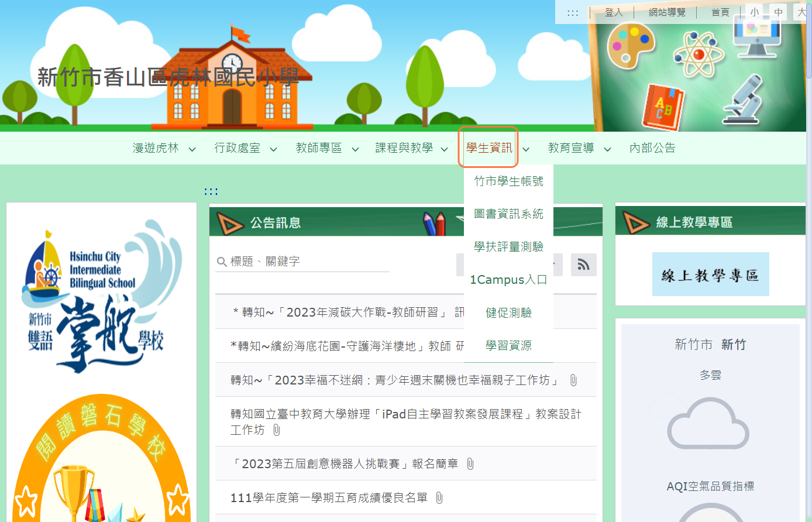
Task: Open iPad自主學習教案發展課程 announcement
Action: [x=405, y=422]
